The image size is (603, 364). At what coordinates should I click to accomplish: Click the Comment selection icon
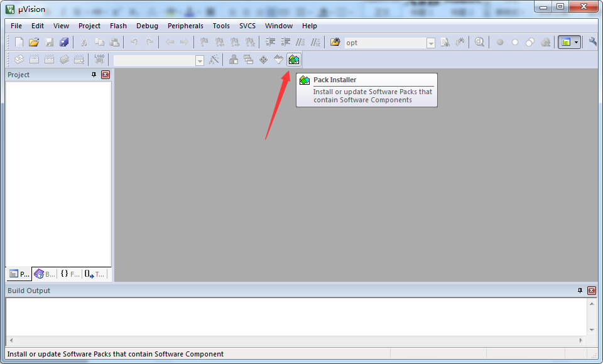click(300, 42)
